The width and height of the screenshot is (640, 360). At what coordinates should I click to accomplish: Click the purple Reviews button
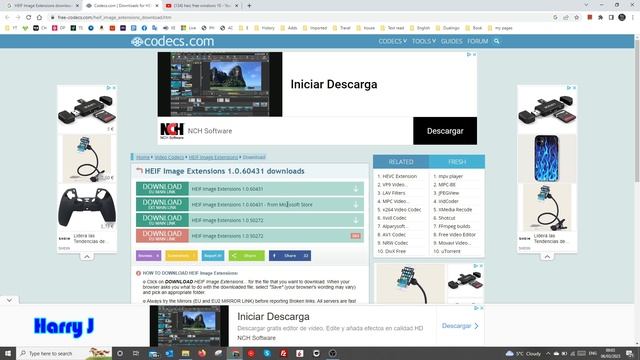tap(149, 256)
